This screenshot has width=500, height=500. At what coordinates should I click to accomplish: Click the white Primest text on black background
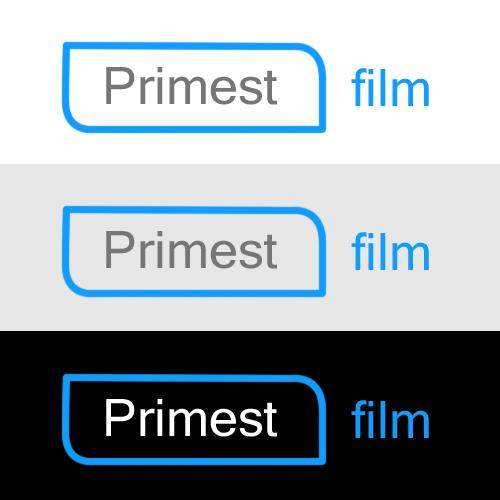191,417
